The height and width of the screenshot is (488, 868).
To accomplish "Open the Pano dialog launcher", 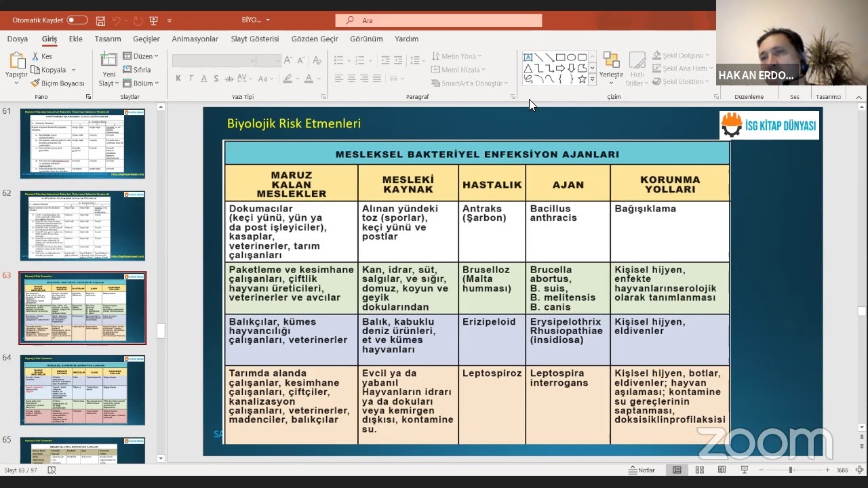I will click(89, 97).
